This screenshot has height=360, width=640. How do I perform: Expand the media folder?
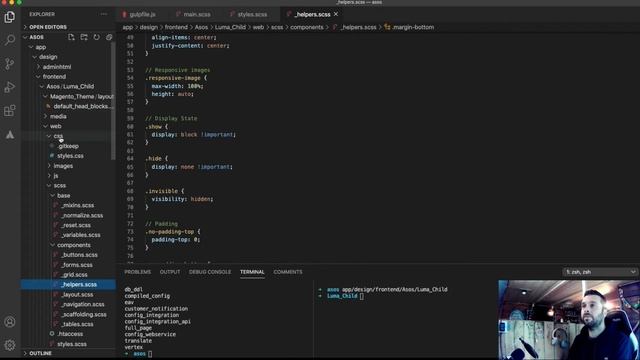click(x=68, y=116)
